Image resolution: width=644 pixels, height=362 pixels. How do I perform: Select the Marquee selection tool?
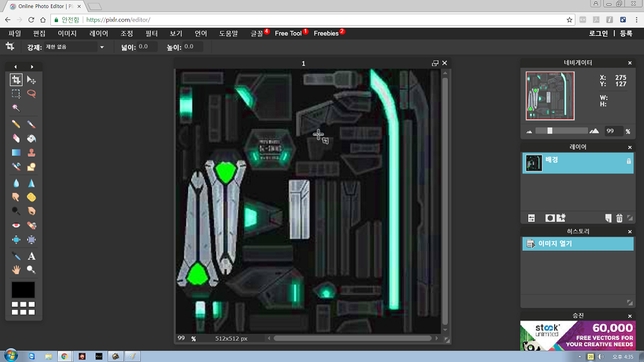pos(16,94)
